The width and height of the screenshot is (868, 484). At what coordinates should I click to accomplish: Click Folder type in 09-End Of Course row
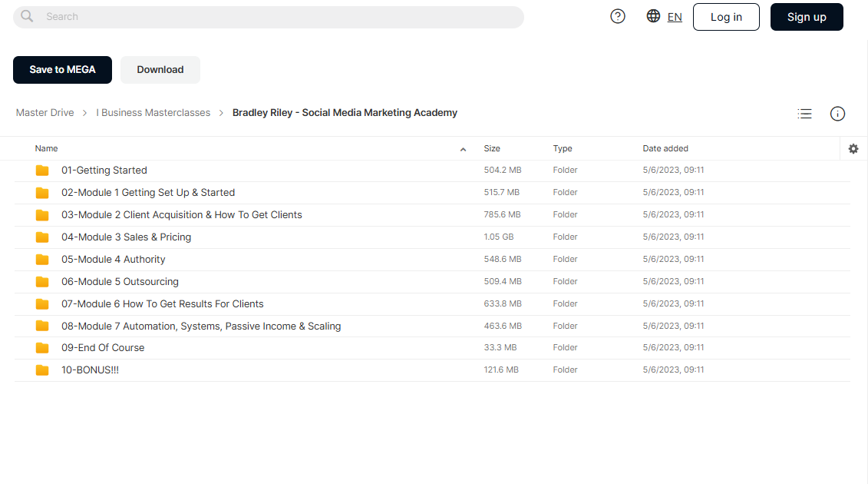565,347
